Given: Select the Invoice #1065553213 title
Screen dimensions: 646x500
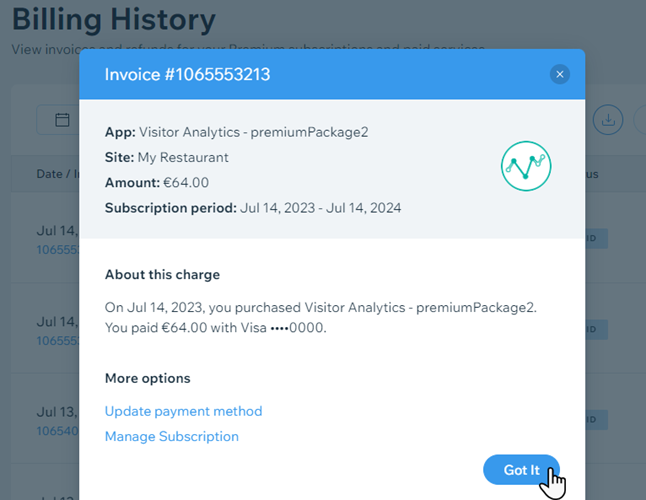Looking at the screenshot, I should point(187,75).
